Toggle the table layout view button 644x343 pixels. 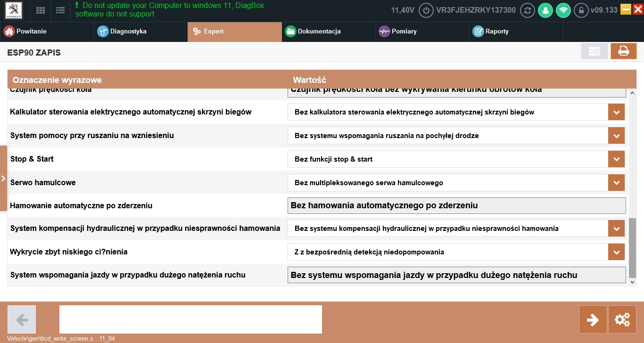tap(594, 51)
